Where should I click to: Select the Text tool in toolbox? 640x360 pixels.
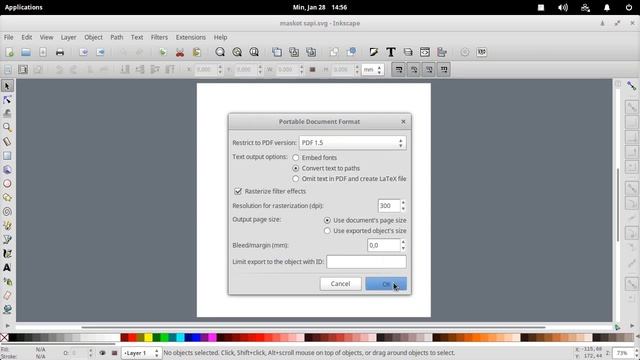click(7, 267)
